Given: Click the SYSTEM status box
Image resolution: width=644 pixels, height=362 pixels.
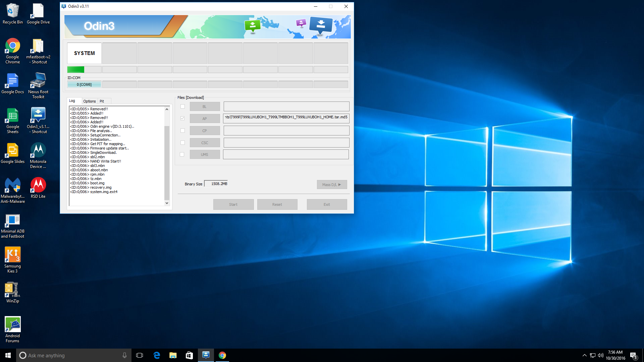Looking at the screenshot, I should 84,53.
